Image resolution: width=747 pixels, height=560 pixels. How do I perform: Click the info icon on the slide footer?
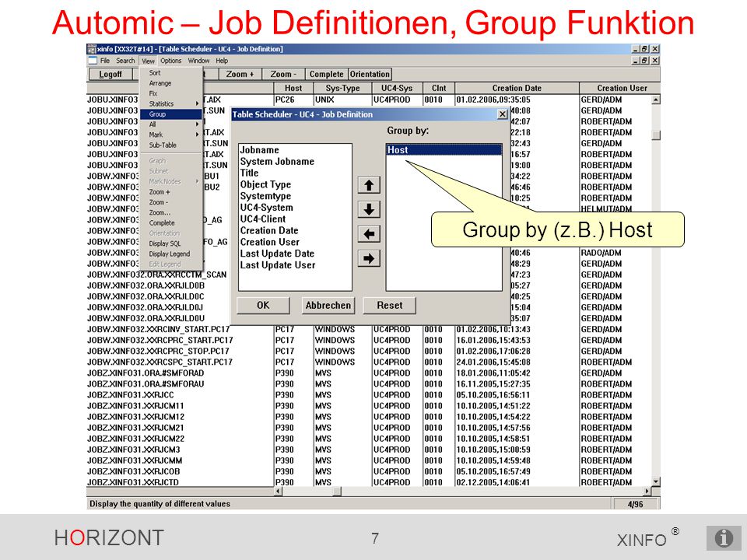(x=724, y=538)
